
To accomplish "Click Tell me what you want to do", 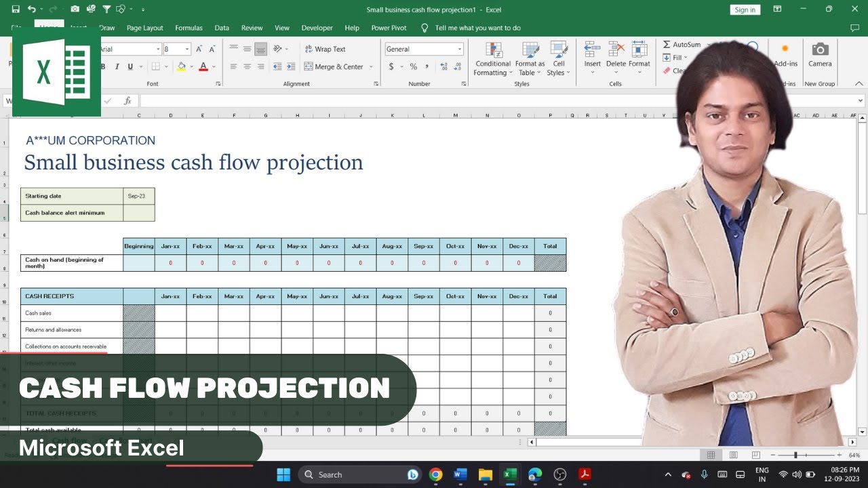I will coord(477,28).
